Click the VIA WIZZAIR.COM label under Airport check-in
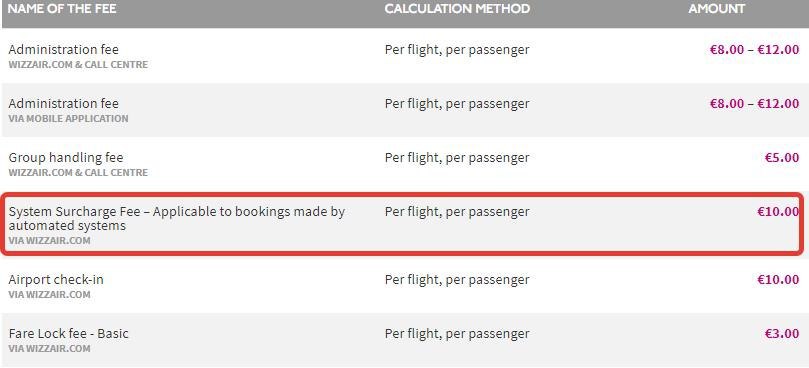 point(50,295)
